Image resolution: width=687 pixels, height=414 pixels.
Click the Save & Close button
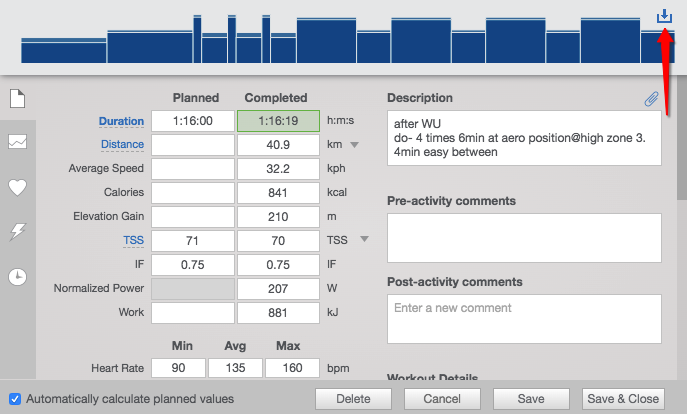623,399
